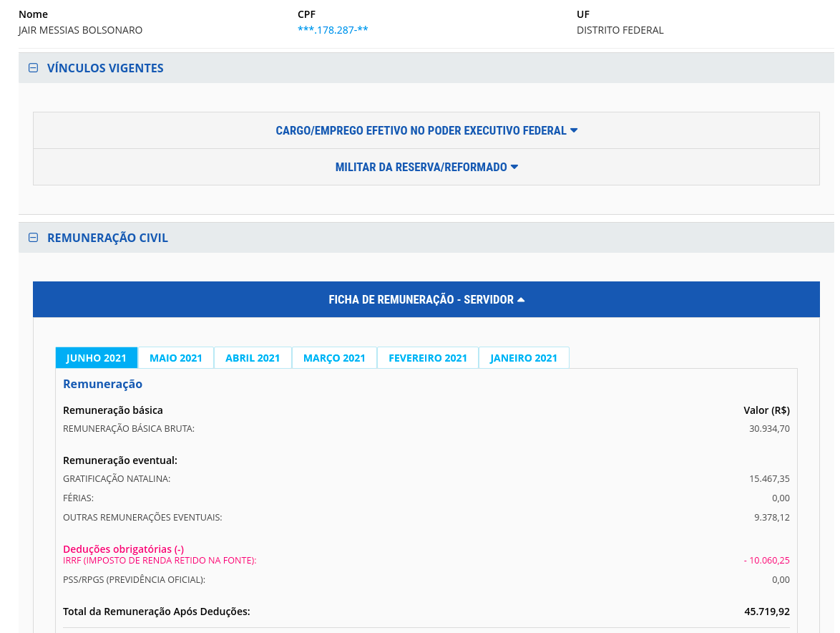Toggle the Vínculos Vigentes section header
The image size is (840, 633).
(x=105, y=68)
